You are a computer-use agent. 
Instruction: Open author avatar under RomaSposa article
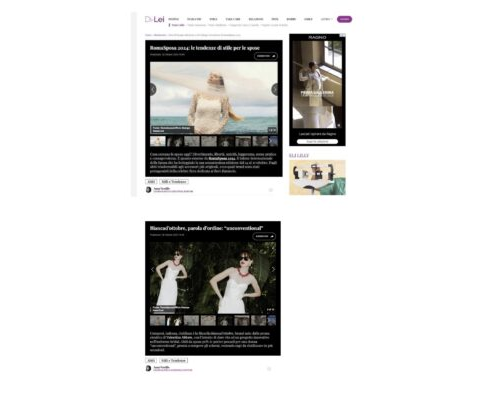point(149,190)
